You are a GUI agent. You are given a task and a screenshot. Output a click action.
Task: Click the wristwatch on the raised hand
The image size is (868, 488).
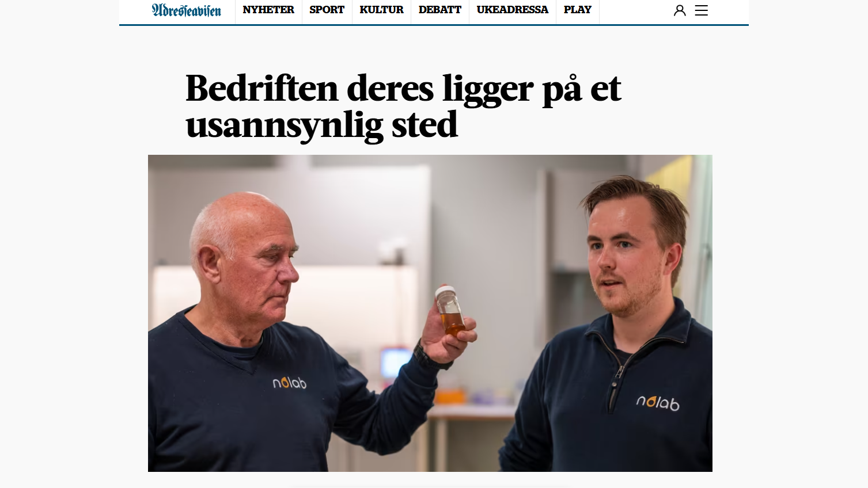pos(427,357)
